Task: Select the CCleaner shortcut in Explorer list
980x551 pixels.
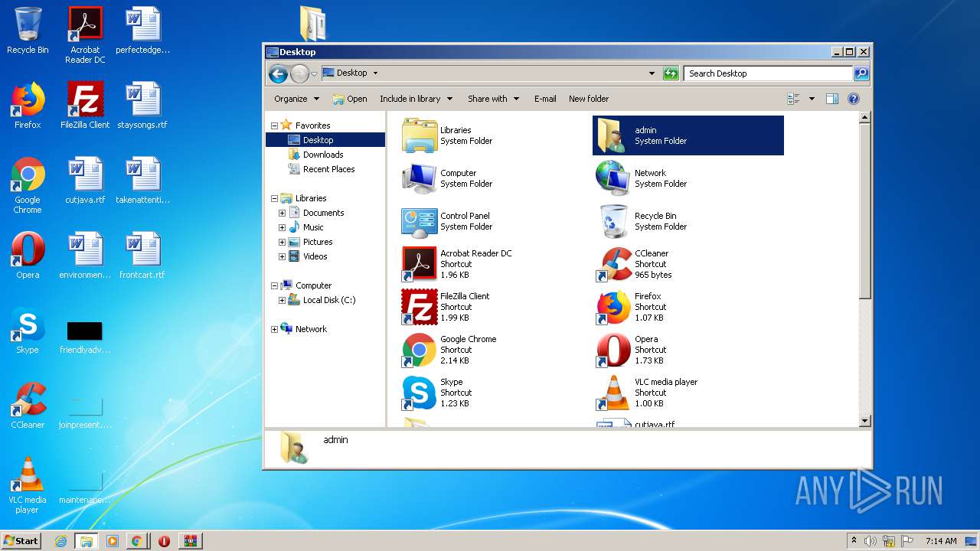Action: tap(613, 264)
